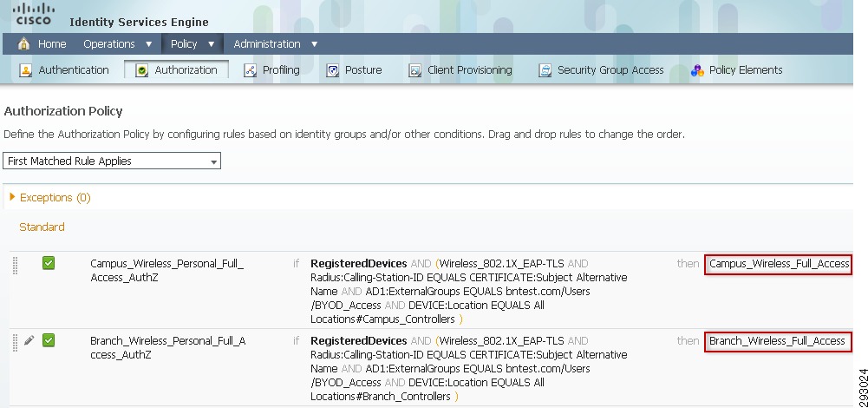Click the Client Provisioning icon
This screenshot has height=408, width=868.
414,70
